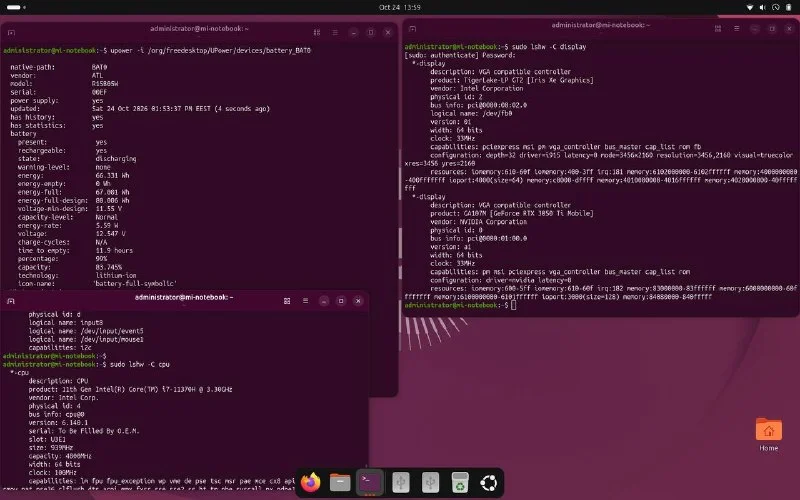The image size is (800, 500).
Task: Launch Firefox from the dock
Action: point(310,482)
